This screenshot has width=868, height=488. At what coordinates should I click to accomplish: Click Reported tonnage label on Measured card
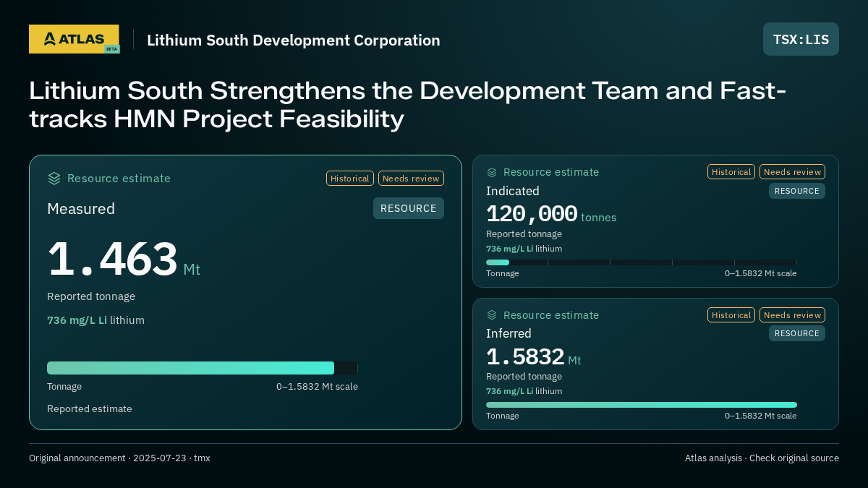pos(91,296)
